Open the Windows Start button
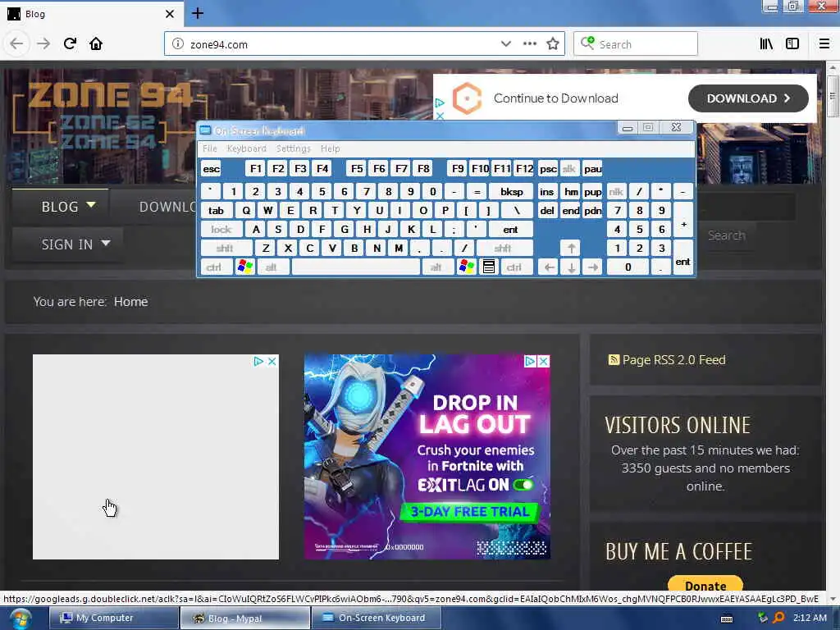This screenshot has height=630, width=840. pyautogui.click(x=21, y=619)
